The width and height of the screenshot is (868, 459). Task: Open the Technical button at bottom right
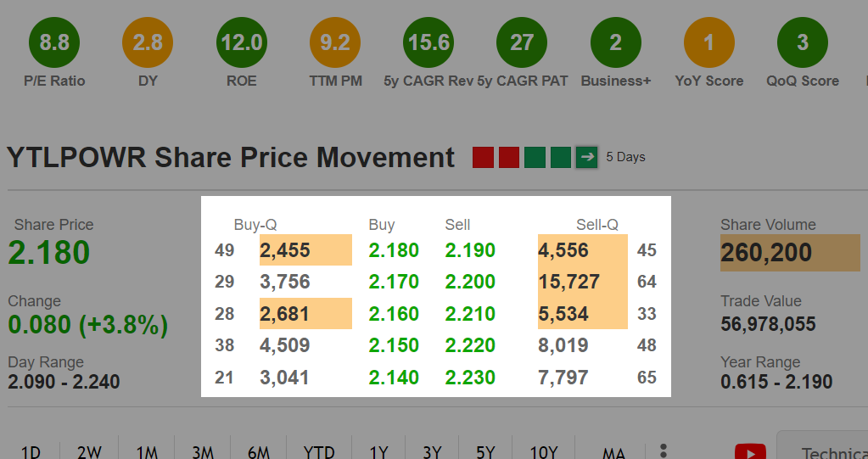click(823, 445)
